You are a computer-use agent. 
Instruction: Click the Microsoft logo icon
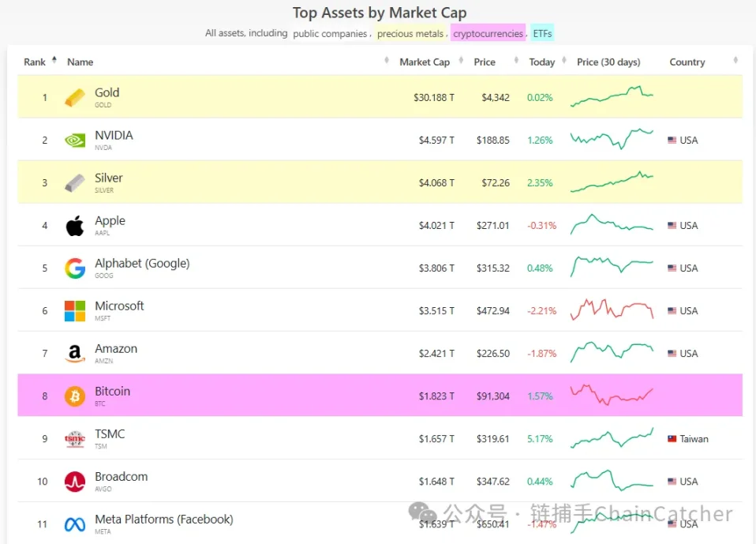[x=75, y=311]
